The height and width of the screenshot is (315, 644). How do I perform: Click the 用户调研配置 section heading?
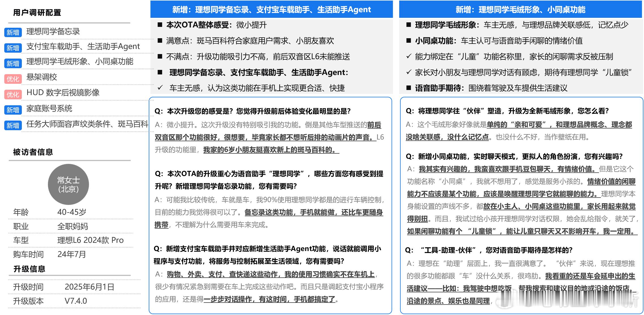[37, 13]
